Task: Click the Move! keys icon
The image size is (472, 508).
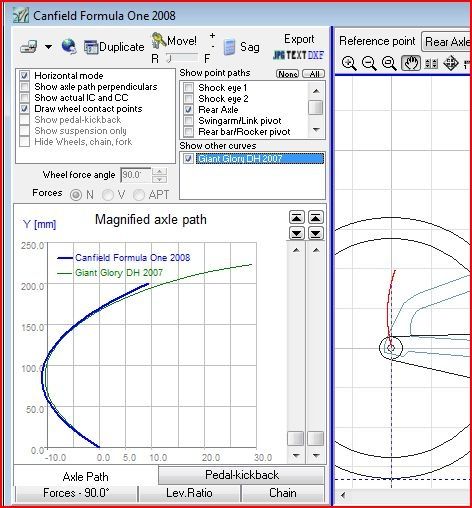Action: pyautogui.click(x=159, y=40)
